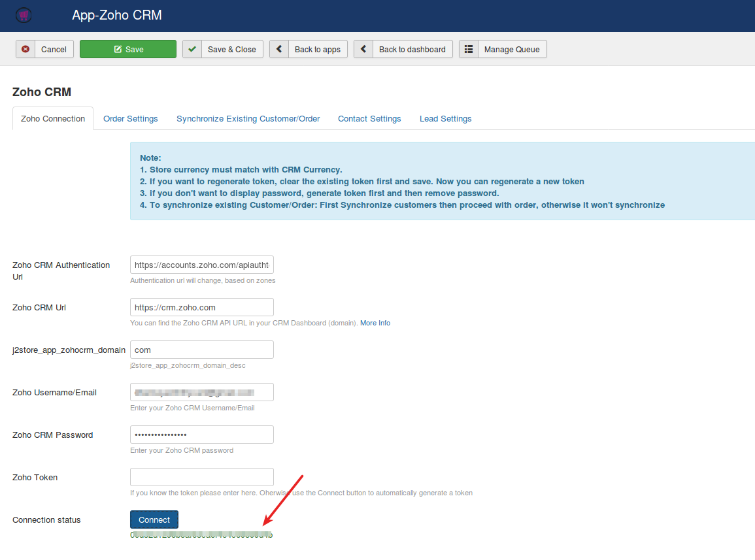Viewport: 755px width, 560px height.
Task: Save the Zoho CRM settings
Action: [x=128, y=49]
